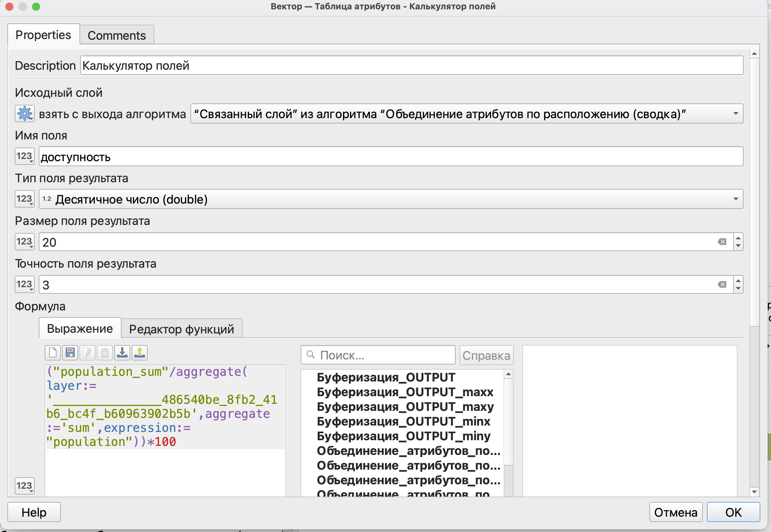Open the Редактор функций tab

[181, 329]
